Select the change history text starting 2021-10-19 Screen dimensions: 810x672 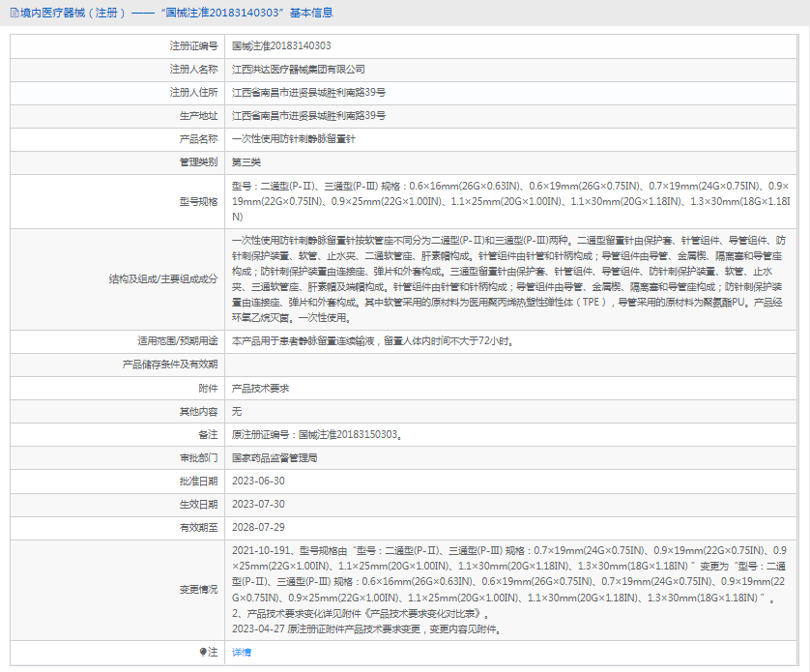[509, 590]
